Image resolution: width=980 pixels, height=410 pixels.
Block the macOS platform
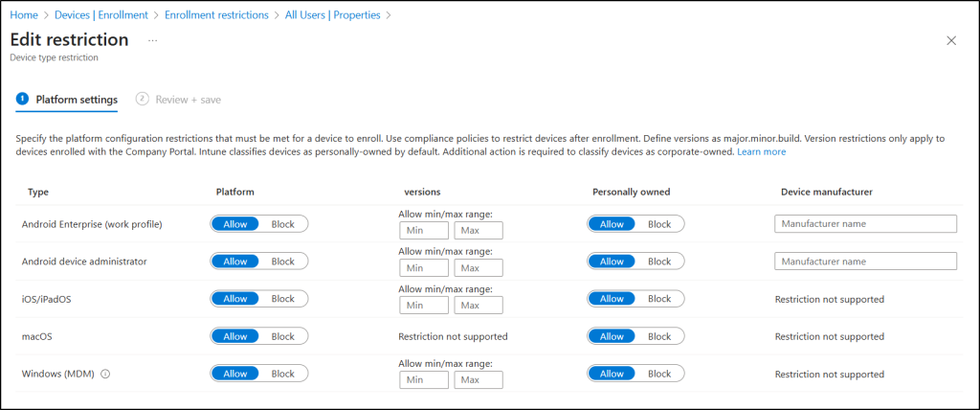tap(283, 336)
